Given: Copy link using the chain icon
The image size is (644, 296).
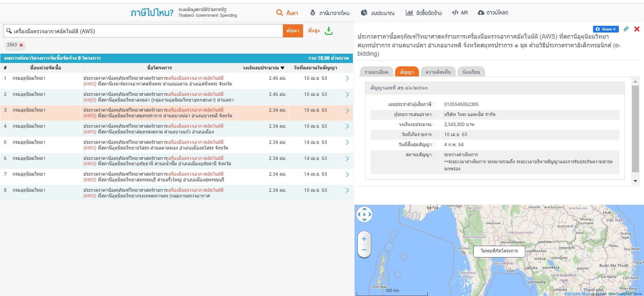Looking at the screenshot, I should coord(626,29).
